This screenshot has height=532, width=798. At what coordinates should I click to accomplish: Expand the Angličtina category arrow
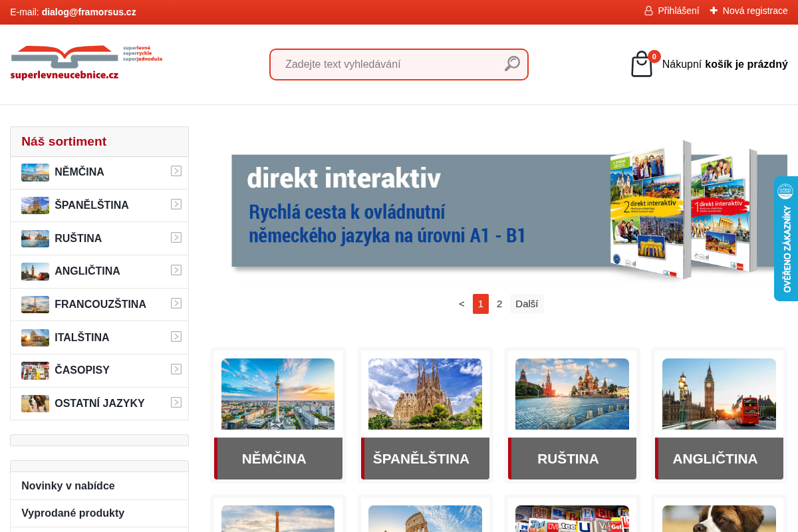click(x=176, y=270)
